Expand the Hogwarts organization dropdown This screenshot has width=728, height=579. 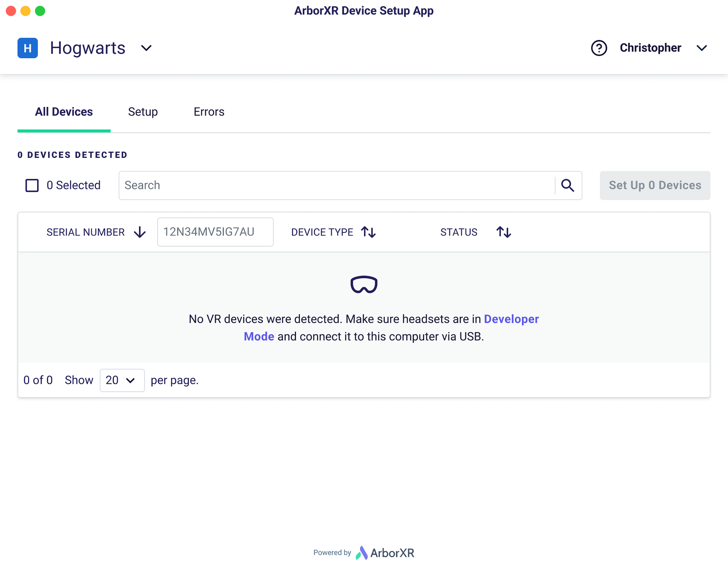(146, 48)
